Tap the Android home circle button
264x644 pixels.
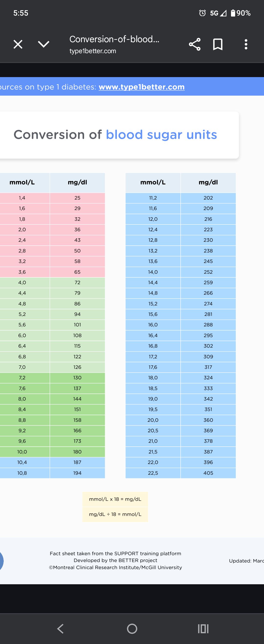click(x=132, y=628)
